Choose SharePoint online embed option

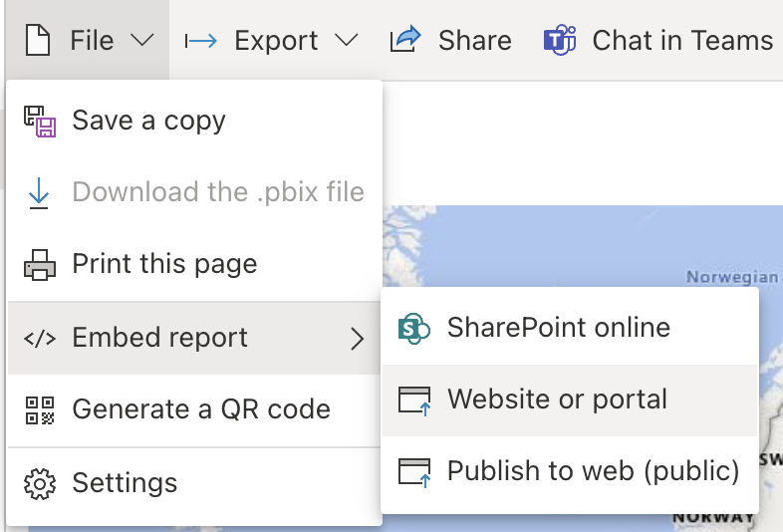pos(570,328)
